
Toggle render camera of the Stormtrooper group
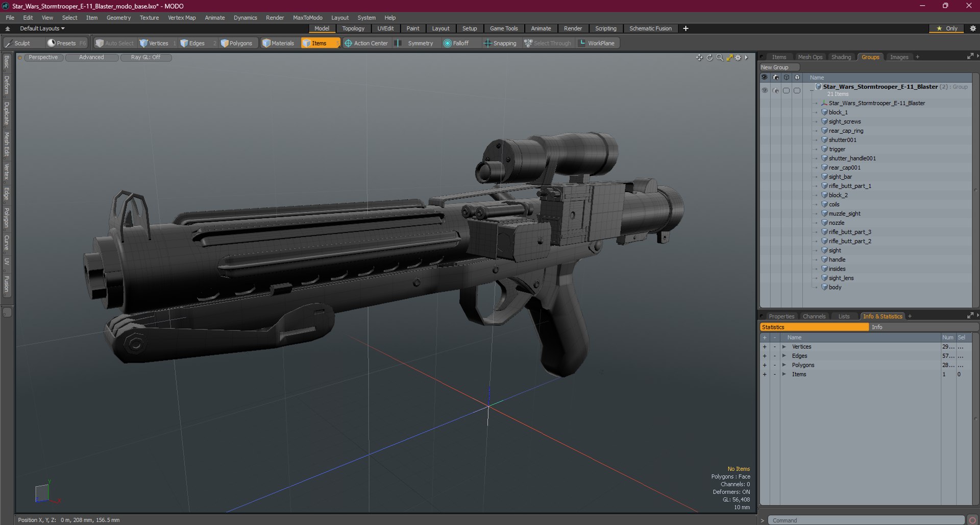coord(775,90)
